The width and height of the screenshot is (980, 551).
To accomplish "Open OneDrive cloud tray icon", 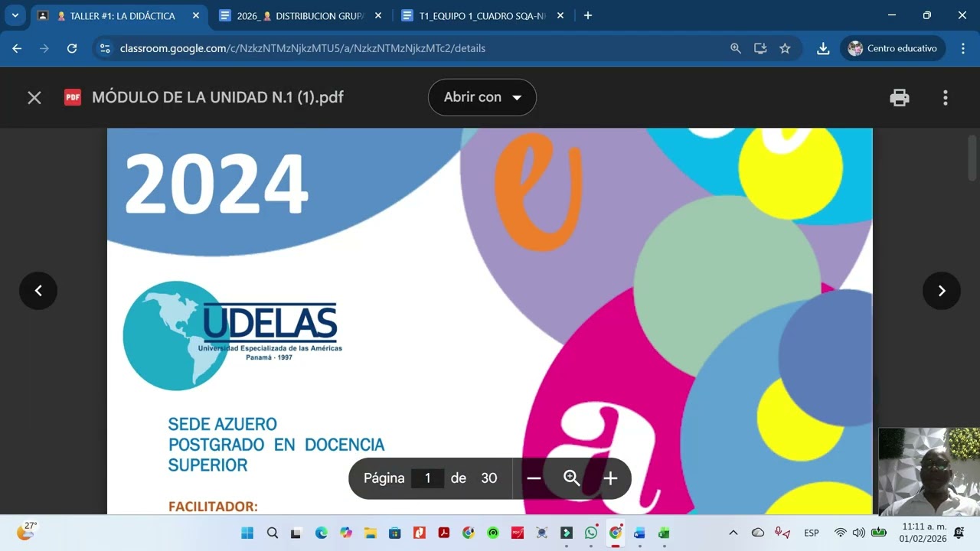I will (758, 533).
